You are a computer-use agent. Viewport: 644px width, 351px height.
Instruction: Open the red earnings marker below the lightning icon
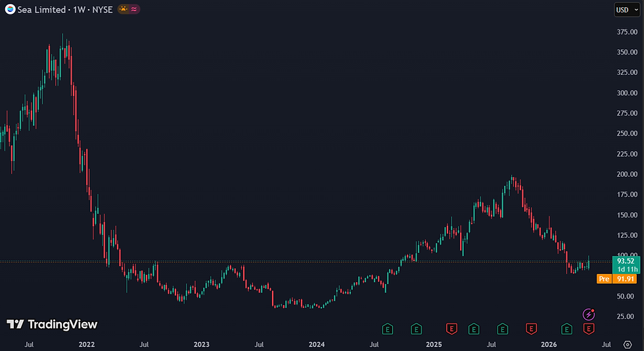589,329
